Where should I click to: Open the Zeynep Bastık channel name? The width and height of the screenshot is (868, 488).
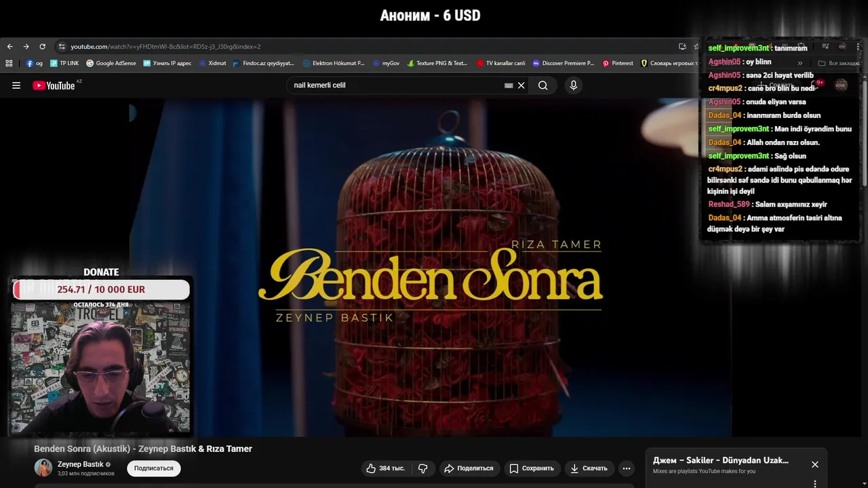point(81,464)
